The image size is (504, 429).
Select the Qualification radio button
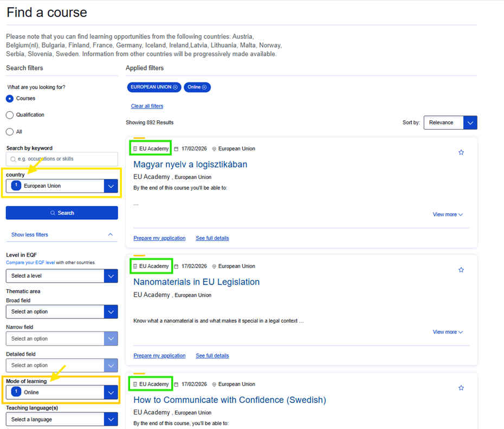point(10,115)
